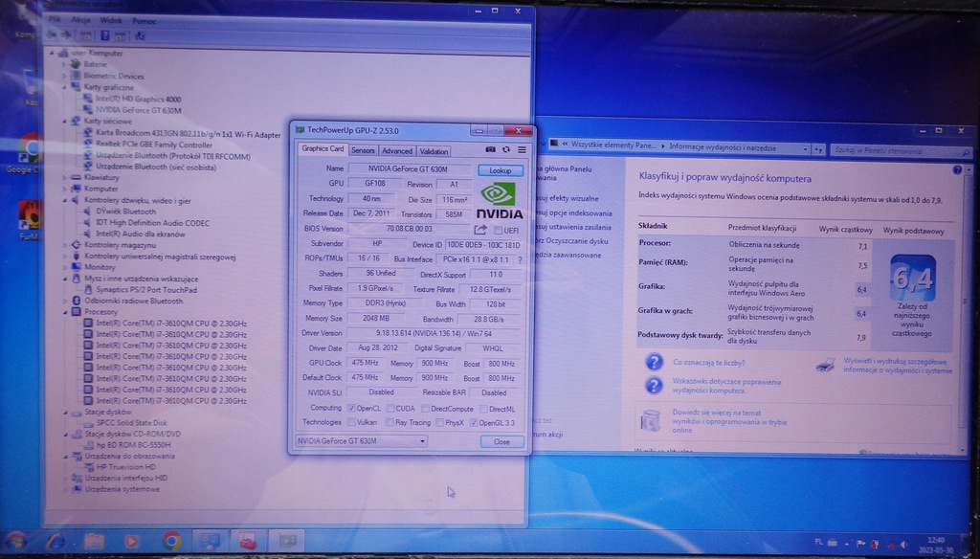Expand the Baterie node in Device Manager
Screen dimensions: 980x559
64,64
